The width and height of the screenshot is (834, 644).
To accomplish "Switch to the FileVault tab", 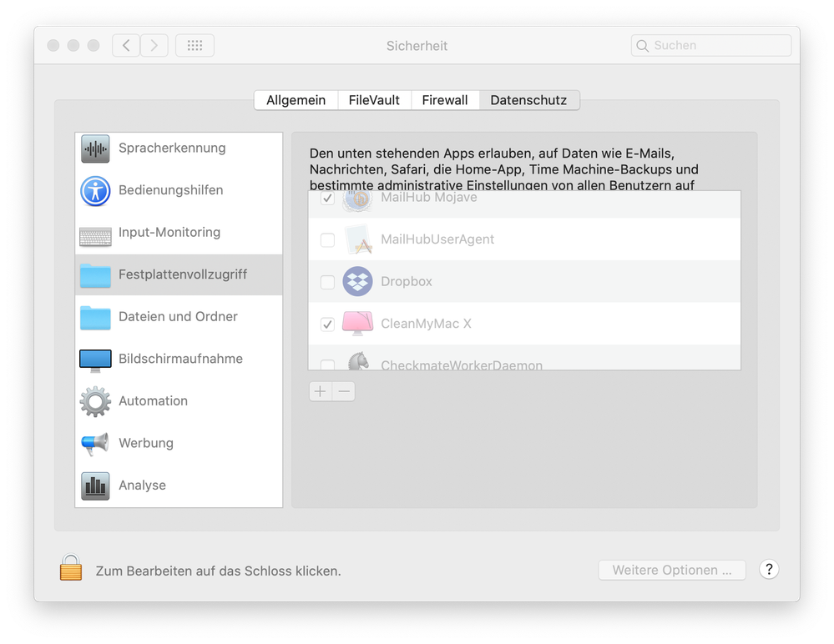I will click(374, 99).
